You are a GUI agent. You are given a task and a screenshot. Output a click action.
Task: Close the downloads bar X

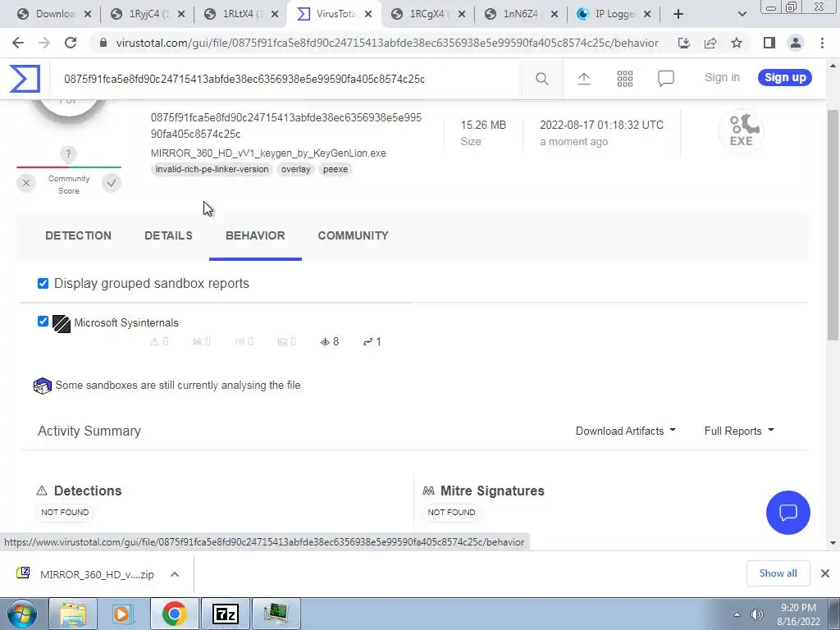pos(825,573)
